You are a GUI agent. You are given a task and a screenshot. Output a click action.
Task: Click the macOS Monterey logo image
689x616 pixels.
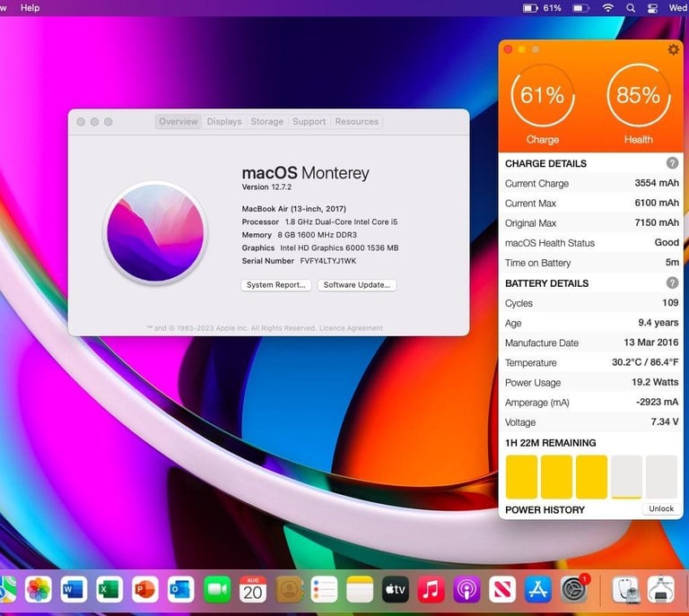coord(155,233)
